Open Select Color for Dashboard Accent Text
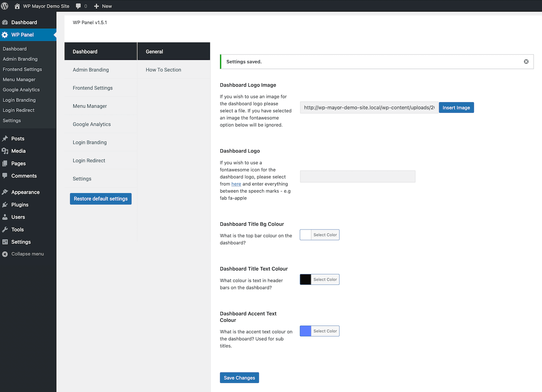Image resolution: width=542 pixels, height=392 pixels. (x=325, y=331)
